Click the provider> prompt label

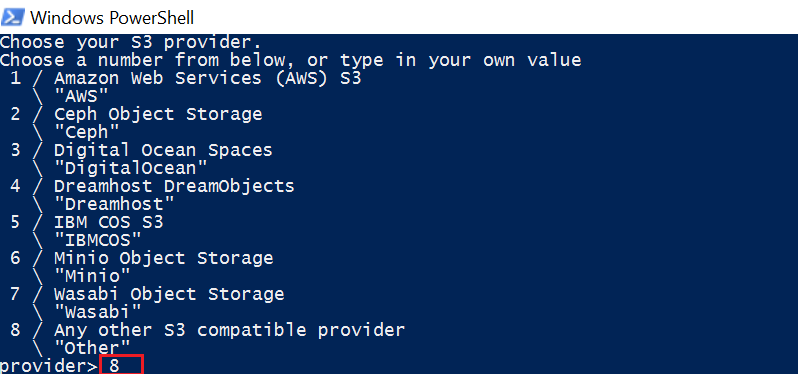pyautogui.click(x=48, y=366)
